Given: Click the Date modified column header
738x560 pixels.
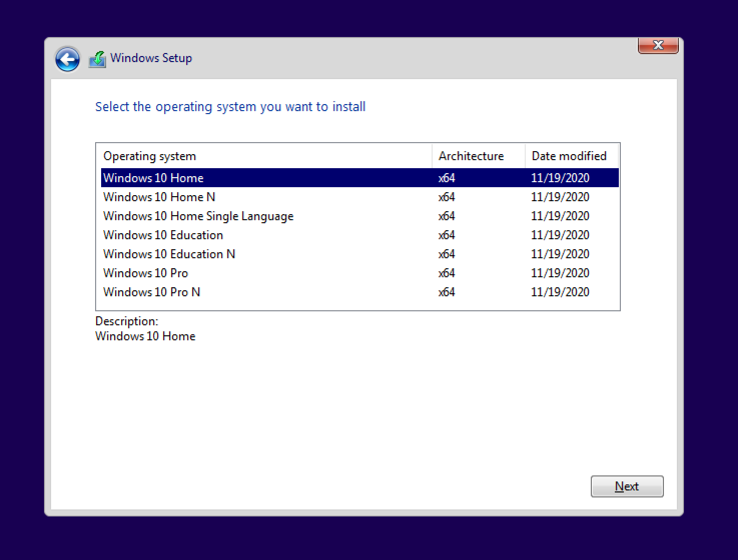Looking at the screenshot, I should tap(571, 156).
